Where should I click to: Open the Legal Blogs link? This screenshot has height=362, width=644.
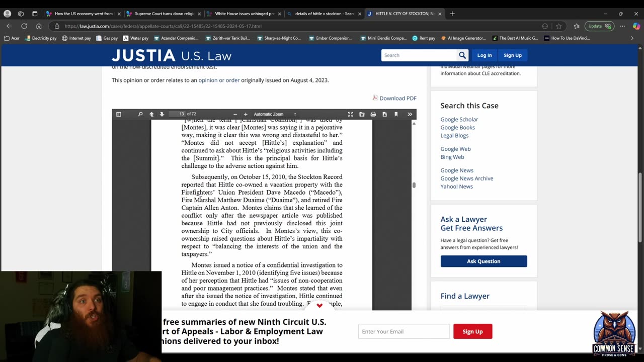tap(454, 135)
